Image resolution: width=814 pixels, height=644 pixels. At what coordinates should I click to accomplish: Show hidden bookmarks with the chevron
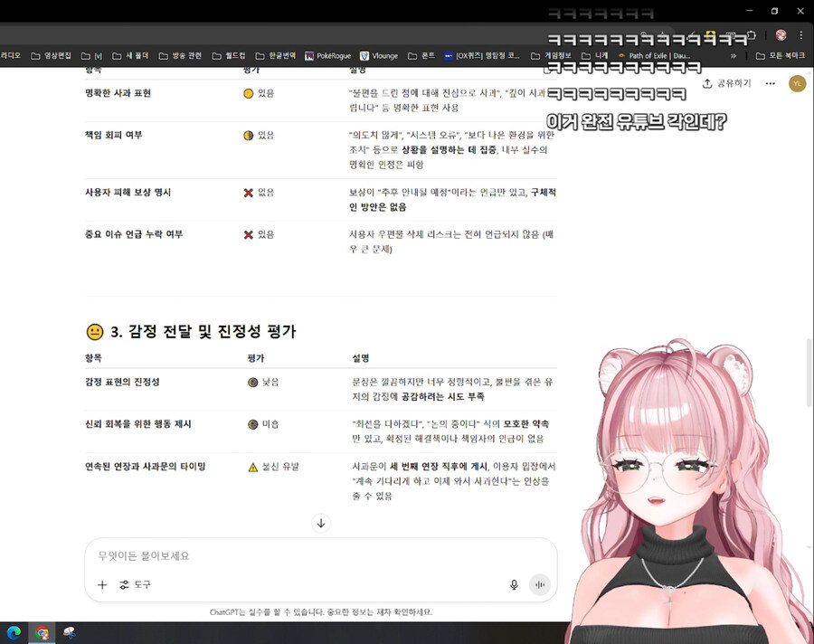tap(734, 55)
